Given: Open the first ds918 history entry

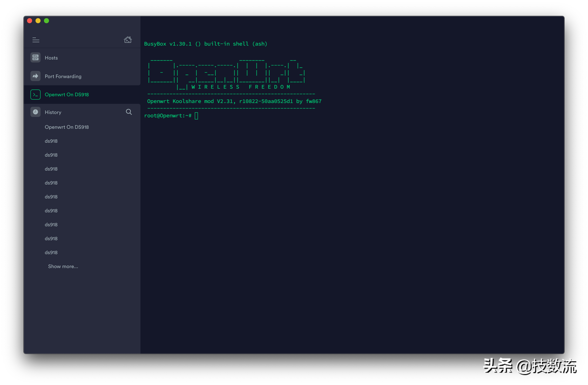Looking at the screenshot, I should coord(51,141).
